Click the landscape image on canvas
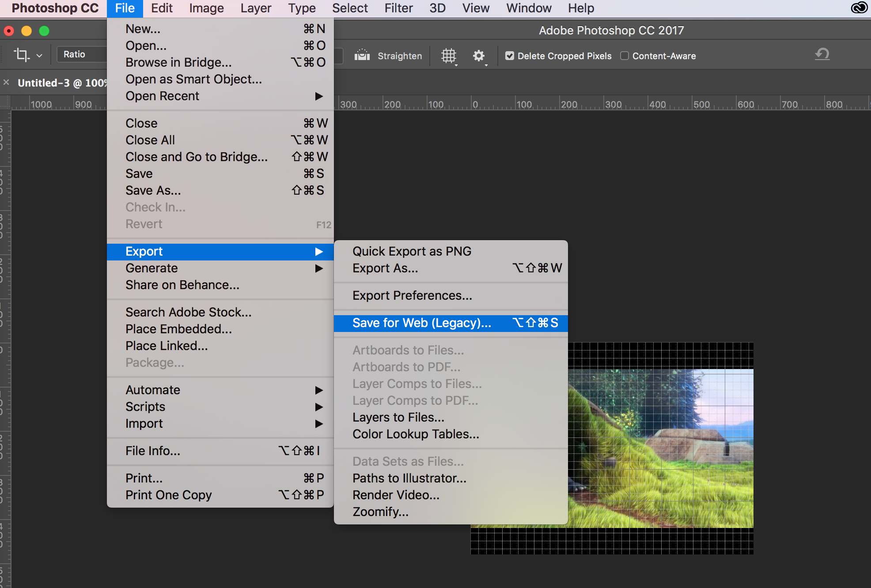Screen dimensions: 871x588 [x=660, y=448]
